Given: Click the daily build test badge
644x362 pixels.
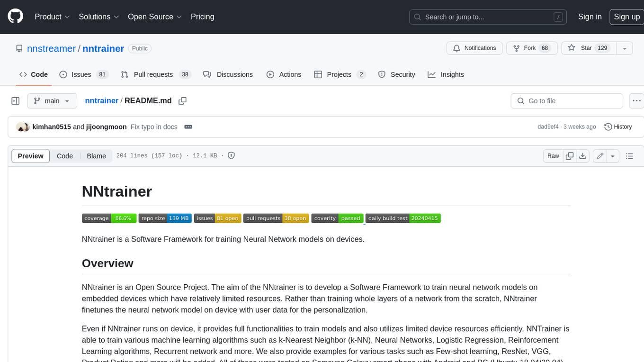Looking at the screenshot, I should [403, 218].
